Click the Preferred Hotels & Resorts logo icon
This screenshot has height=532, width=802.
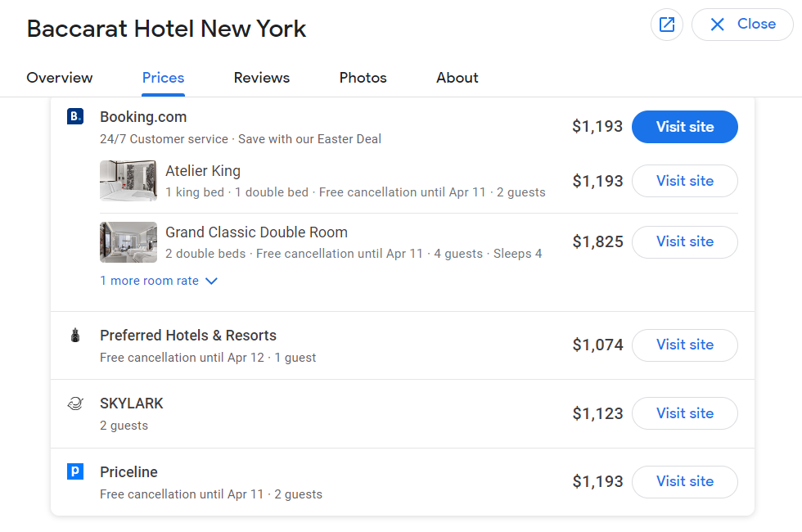pos(75,335)
